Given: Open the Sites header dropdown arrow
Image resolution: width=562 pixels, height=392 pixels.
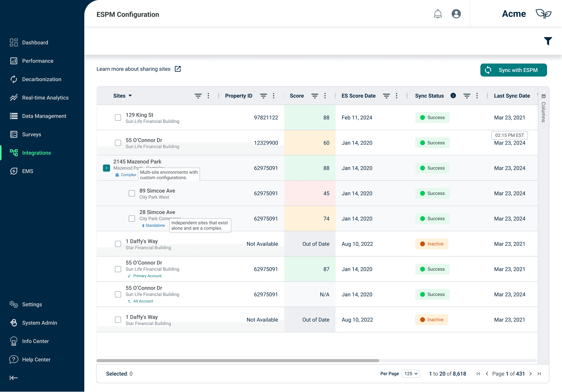Looking at the screenshot, I should 130,96.
